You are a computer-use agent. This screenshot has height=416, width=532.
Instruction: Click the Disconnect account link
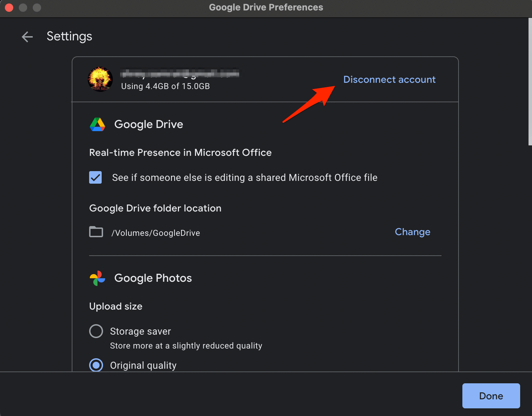[x=389, y=79]
